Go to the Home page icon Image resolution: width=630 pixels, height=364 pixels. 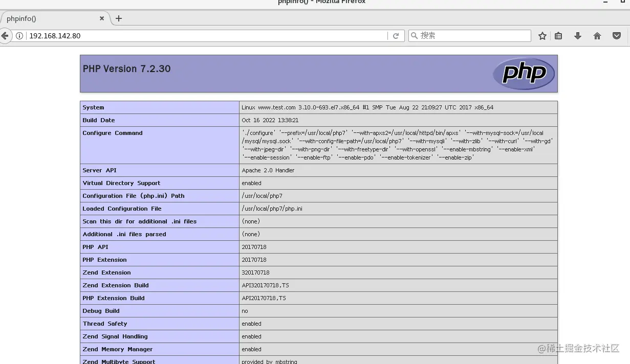point(597,36)
